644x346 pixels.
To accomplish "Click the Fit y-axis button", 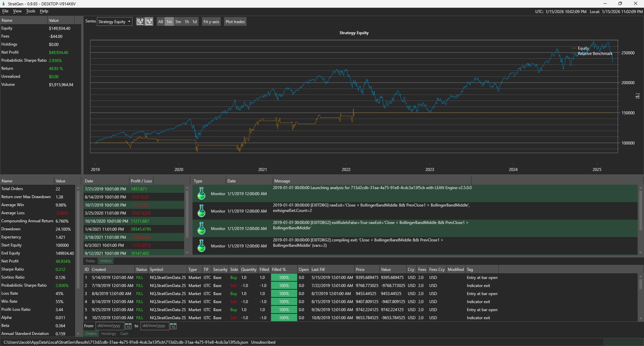I will tap(211, 22).
